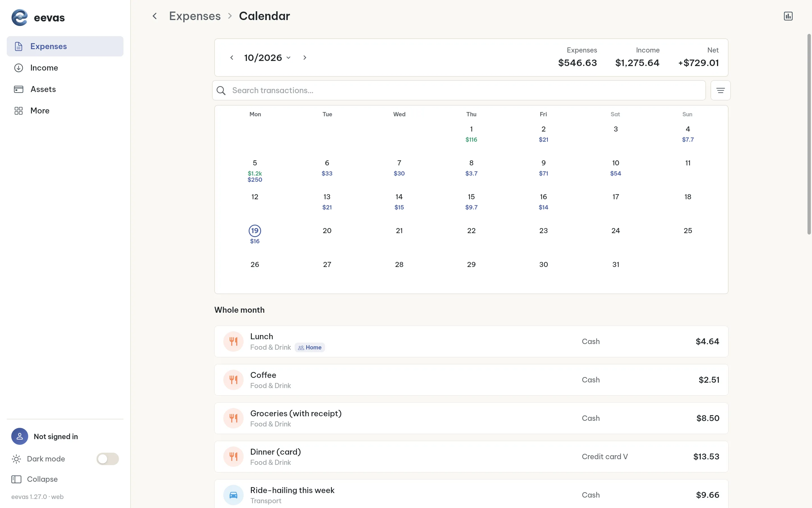Click the Expenses breadcrumb link
812x508 pixels.
coord(195,16)
